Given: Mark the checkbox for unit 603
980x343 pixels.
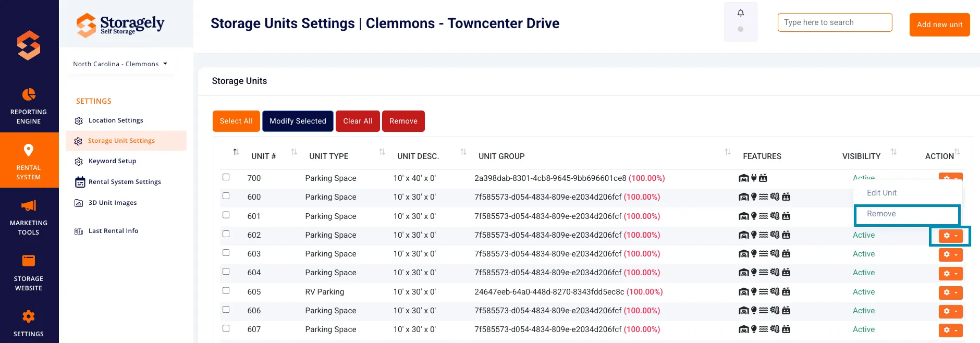Looking at the screenshot, I should [x=226, y=253].
